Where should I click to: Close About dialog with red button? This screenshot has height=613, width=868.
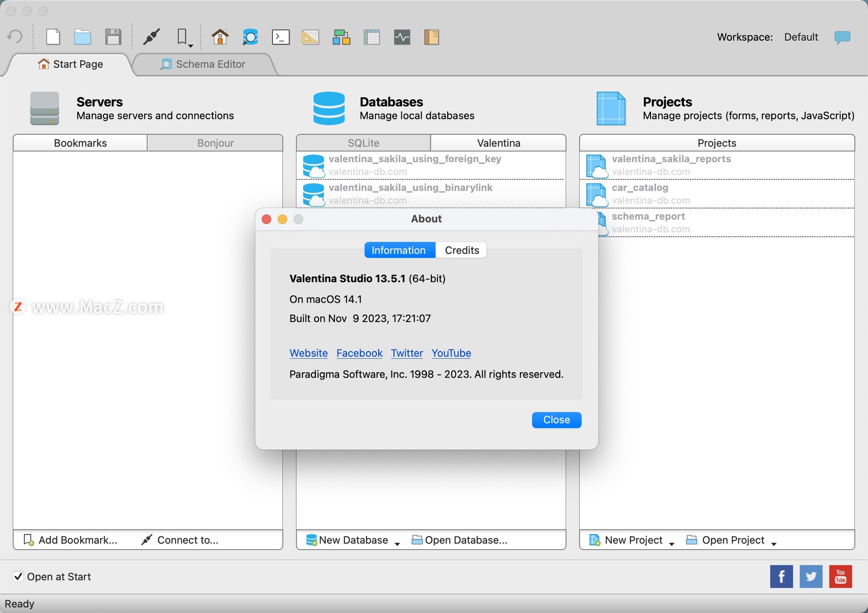[266, 219]
